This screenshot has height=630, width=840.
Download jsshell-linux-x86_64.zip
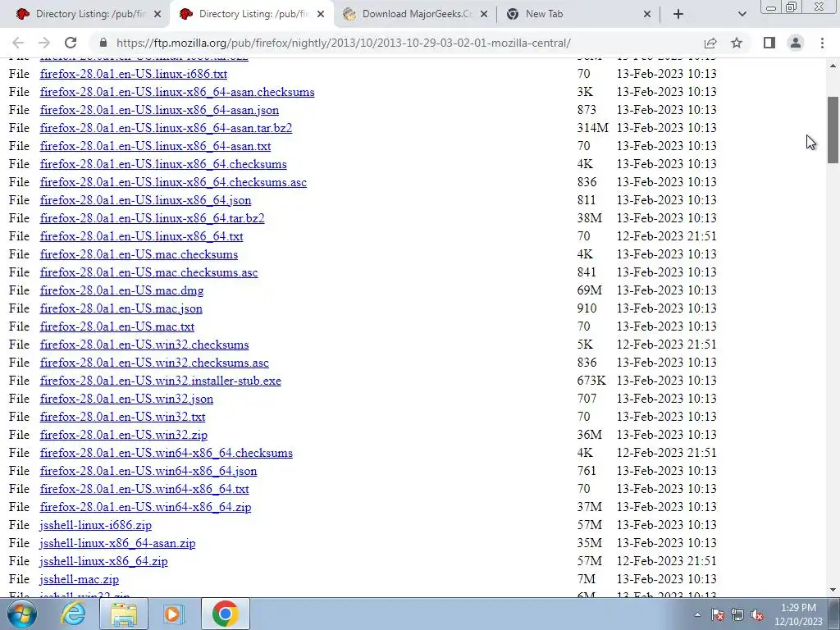coord(103,561)
